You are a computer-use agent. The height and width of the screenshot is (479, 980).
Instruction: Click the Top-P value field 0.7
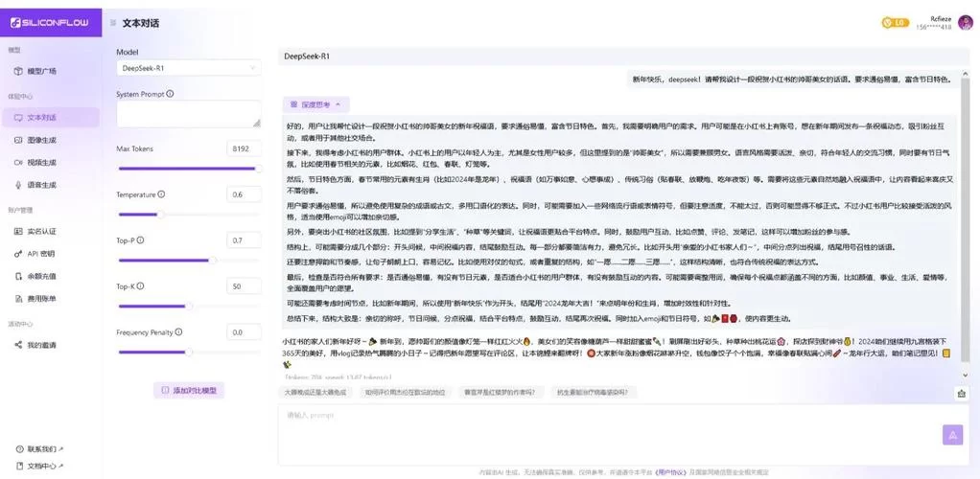tap(244, 240)
